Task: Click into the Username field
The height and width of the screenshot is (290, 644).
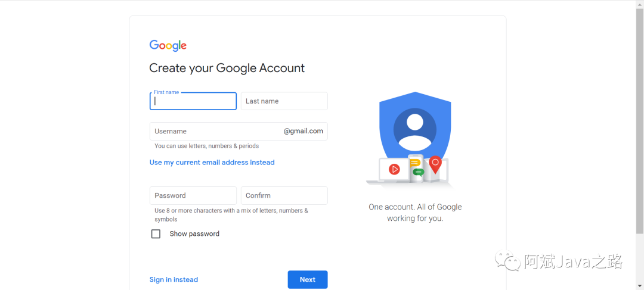Action: tap(239, 131)
